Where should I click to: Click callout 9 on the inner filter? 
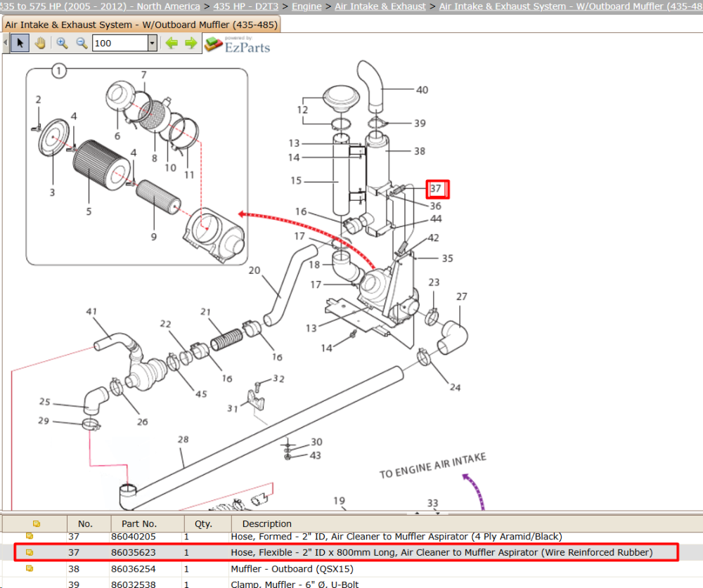coord(154,237)
